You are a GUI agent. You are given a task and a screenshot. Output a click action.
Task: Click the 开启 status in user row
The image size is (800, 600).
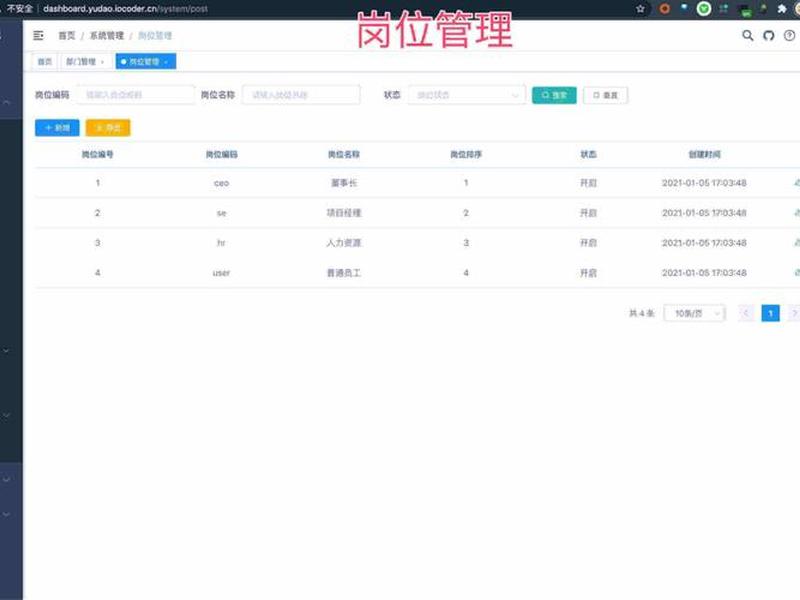(588, 273)
